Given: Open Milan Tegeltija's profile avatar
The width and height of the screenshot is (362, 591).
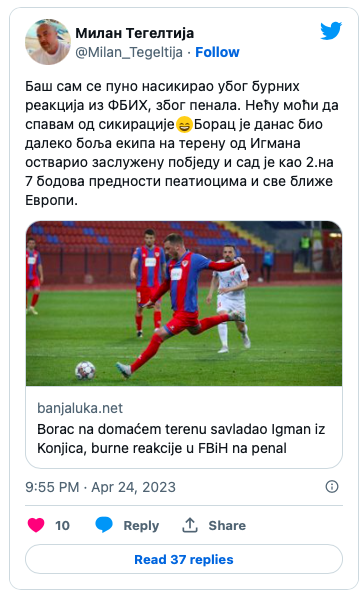Looking at the screenshot, I should tap(48, 42).
